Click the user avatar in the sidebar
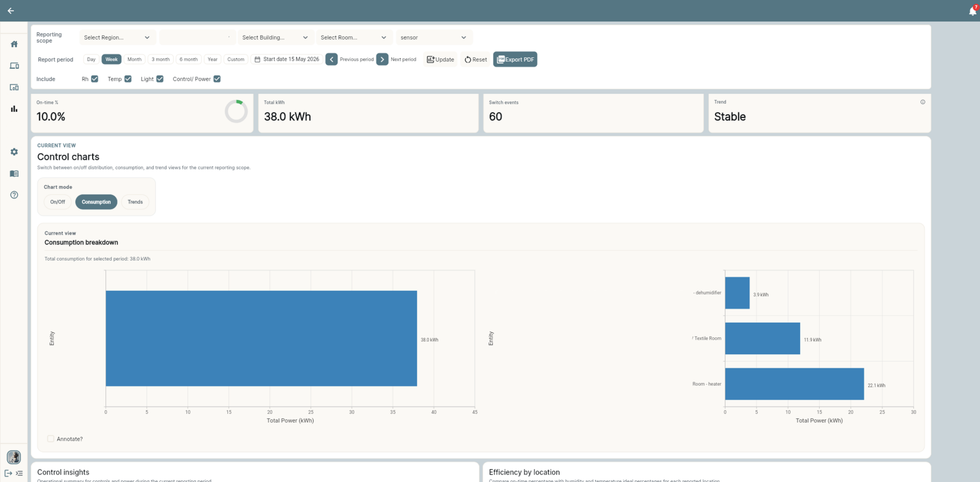 pos(14,457)
